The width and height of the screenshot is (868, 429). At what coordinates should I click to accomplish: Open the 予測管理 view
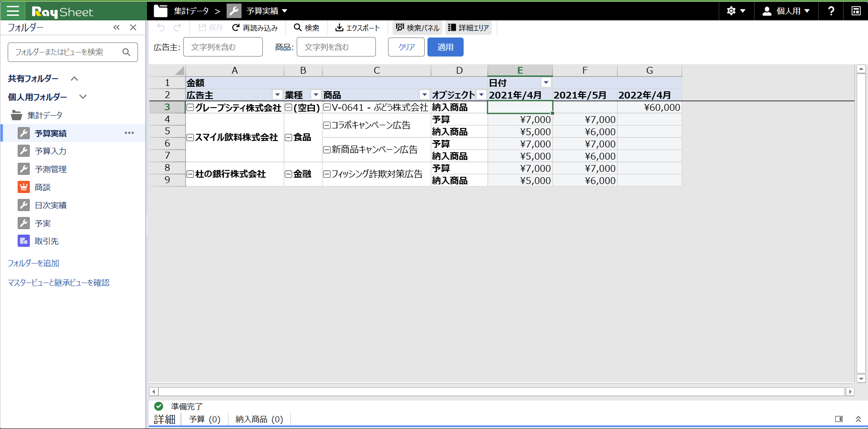click(51, 169)
